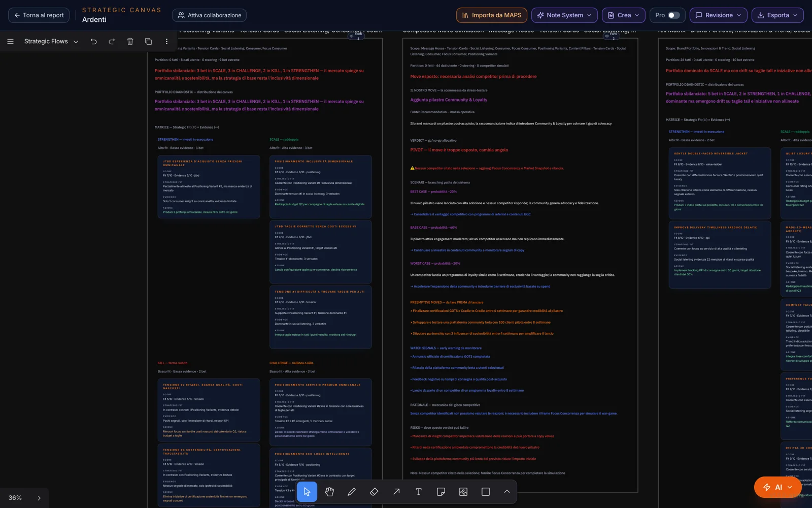Click the Fonti 1 badge icon

click(x=357, y=36)
